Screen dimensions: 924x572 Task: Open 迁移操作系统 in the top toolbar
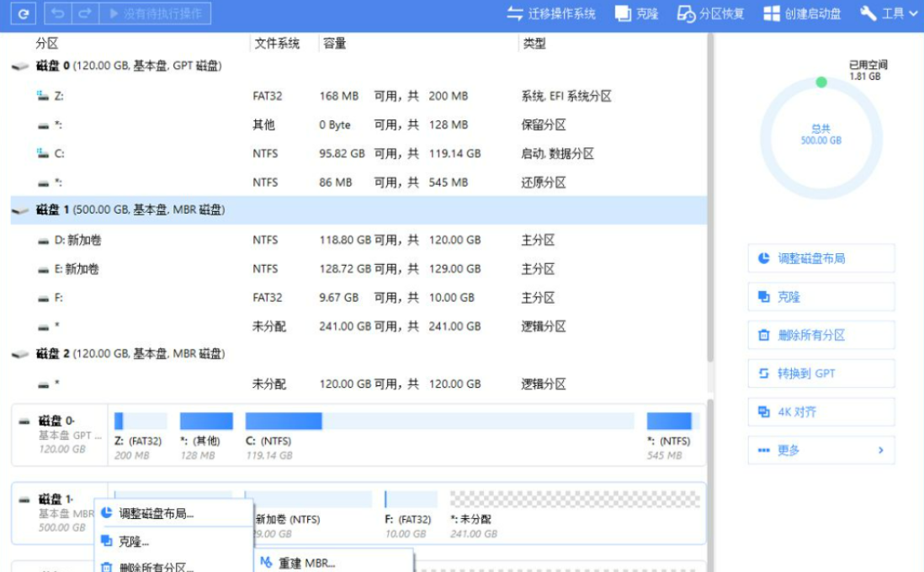[x=551, y=13]
